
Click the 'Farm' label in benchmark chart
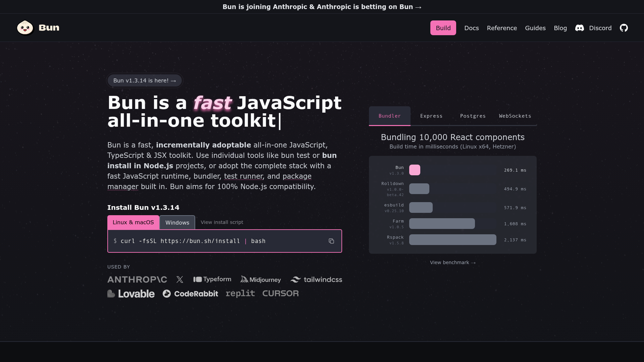[398, 221]
